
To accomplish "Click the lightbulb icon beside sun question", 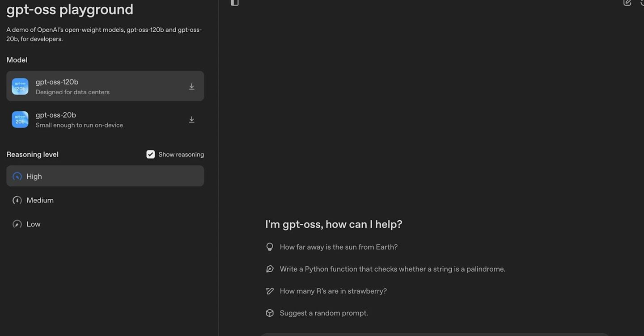I will coord(270,247).
